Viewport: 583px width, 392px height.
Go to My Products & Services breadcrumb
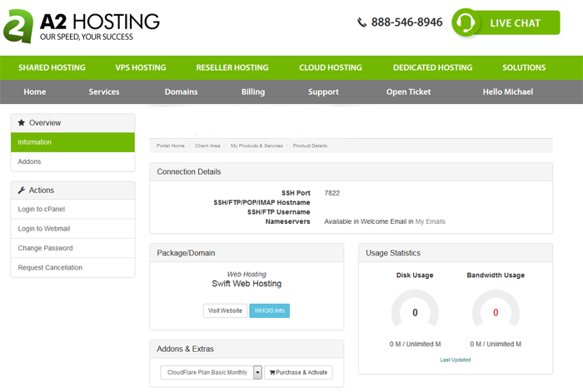[257, 146]
